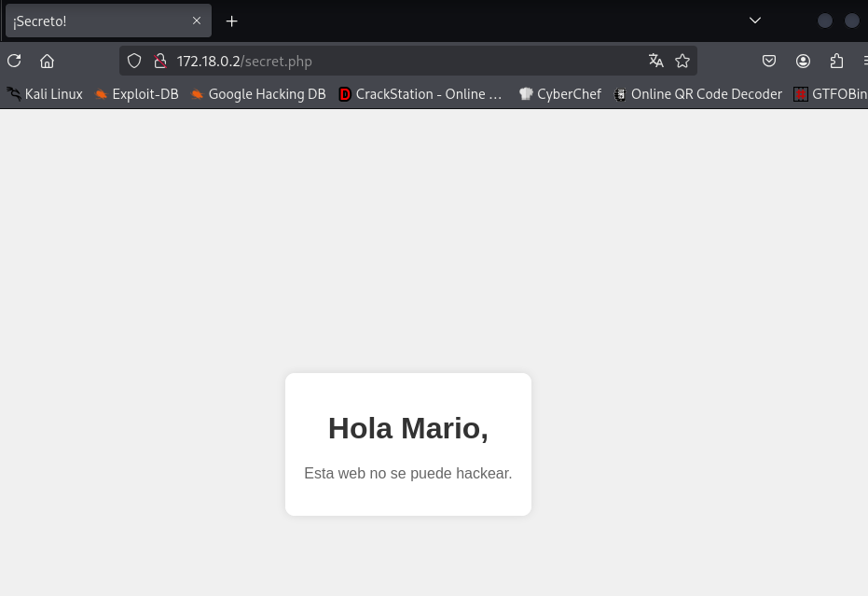Open a new tab with plus button
The image size is (868, 596).
point(232,21)
